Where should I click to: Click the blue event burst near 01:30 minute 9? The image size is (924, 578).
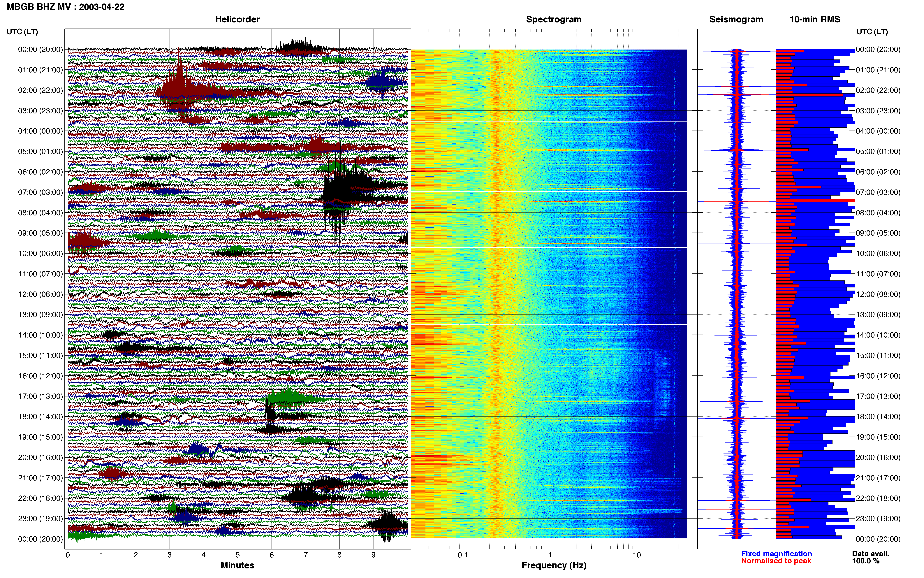point(384,82)
